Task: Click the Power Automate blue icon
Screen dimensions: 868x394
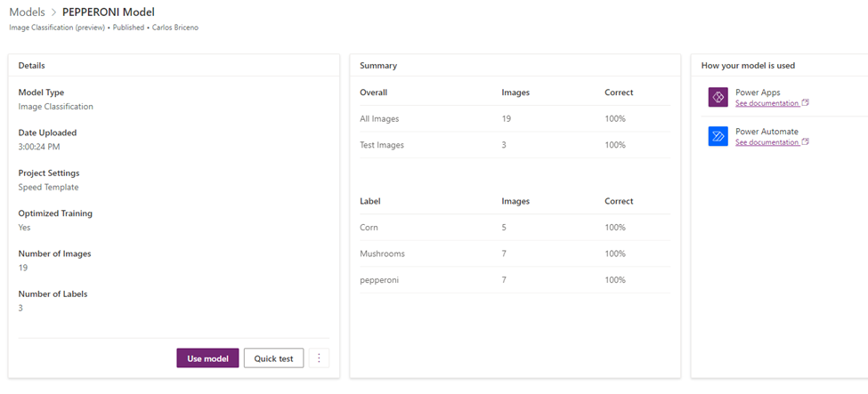Action: pos(718,136)
